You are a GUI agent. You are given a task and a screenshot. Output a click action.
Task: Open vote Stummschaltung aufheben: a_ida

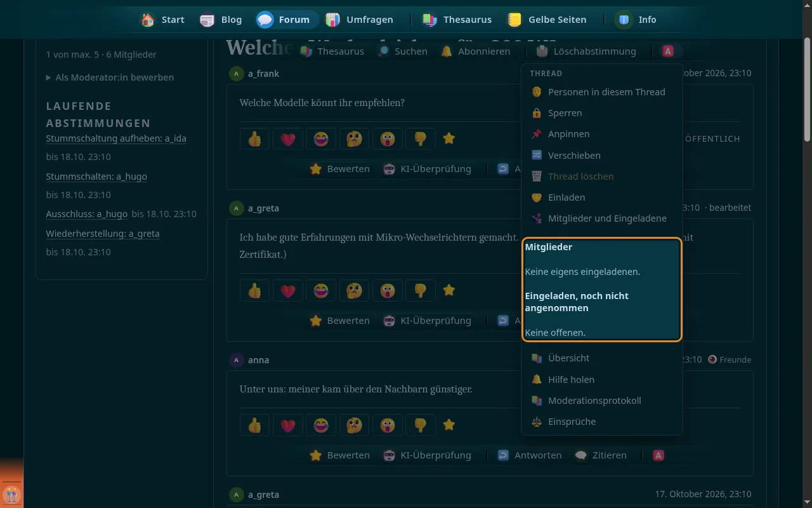(116, 138)
